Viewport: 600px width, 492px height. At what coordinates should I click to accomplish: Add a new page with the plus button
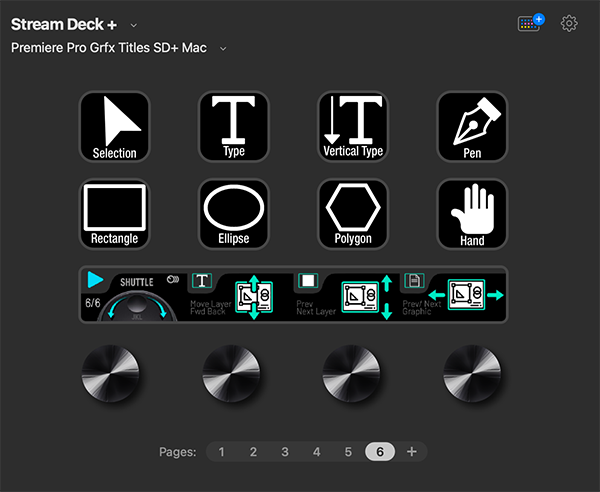tap(412, 452)
